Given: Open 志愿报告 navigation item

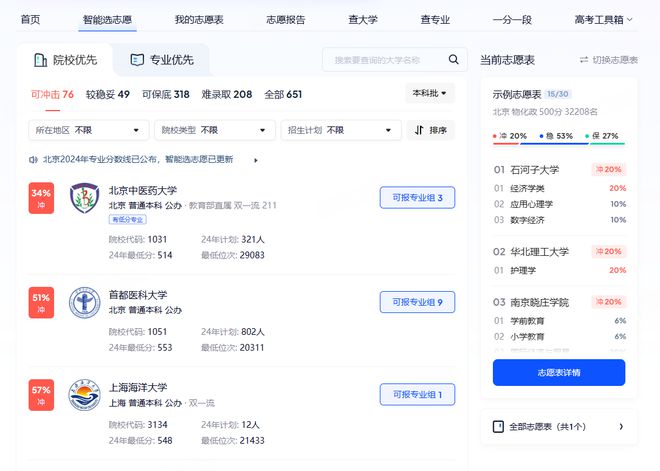Looking at the screenshot, I should pyautogui.click(x=286, y=20).
